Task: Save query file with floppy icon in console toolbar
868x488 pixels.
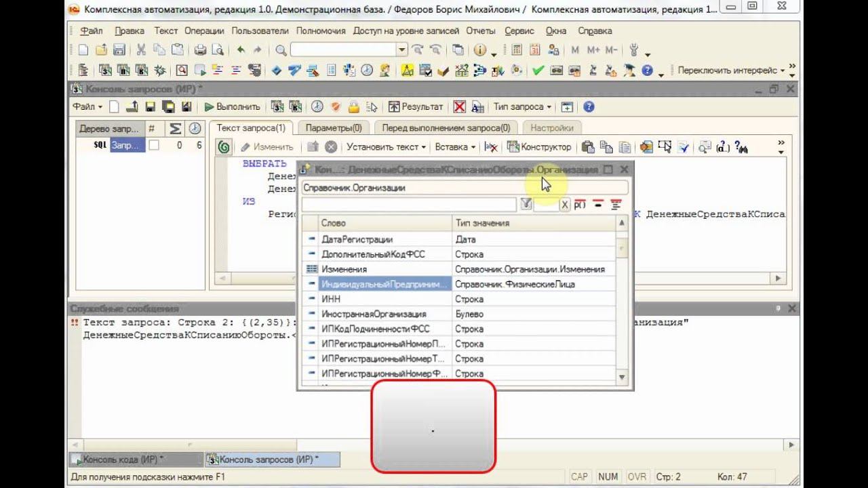Action: (x=150, y=106)
